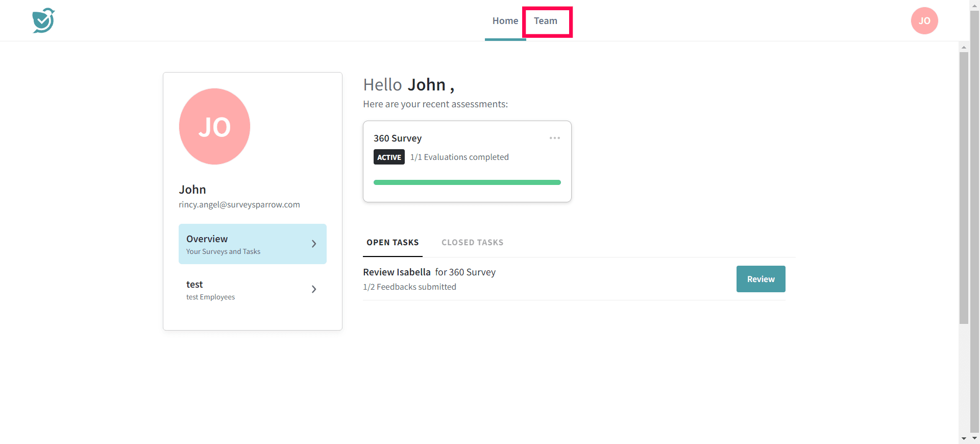The width and height of the screenshot is (980, 444).
Task: Go to the Home tab
Action: [x=505, y=21]
